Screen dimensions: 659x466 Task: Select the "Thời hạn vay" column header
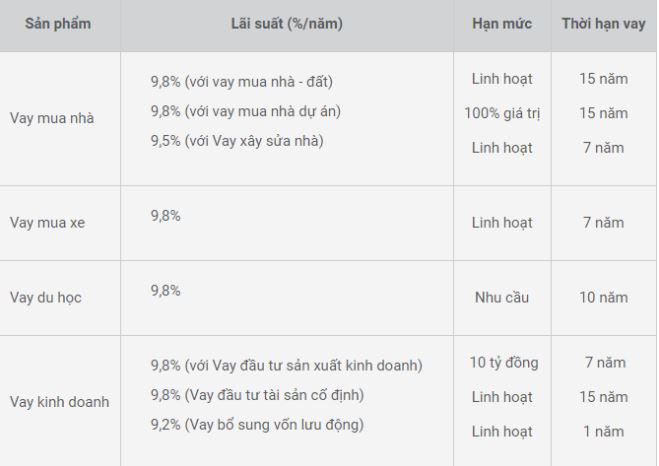point(603,23)
